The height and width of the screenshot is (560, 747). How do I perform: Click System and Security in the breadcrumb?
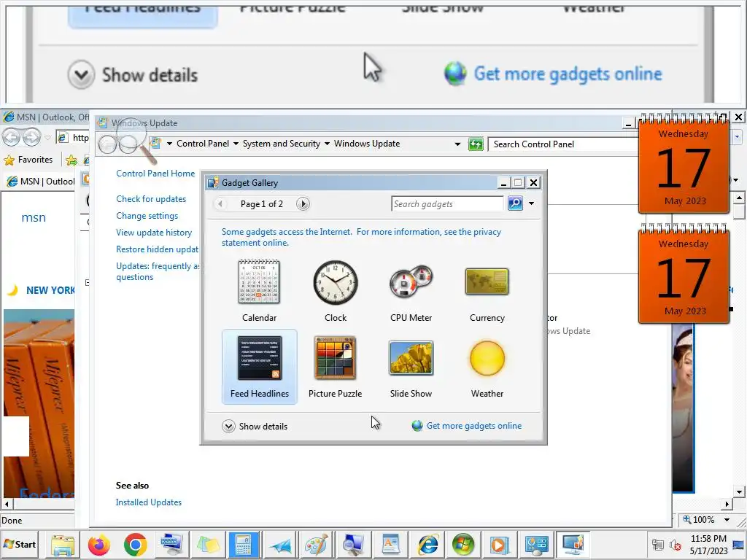click(x=281, y=144)
